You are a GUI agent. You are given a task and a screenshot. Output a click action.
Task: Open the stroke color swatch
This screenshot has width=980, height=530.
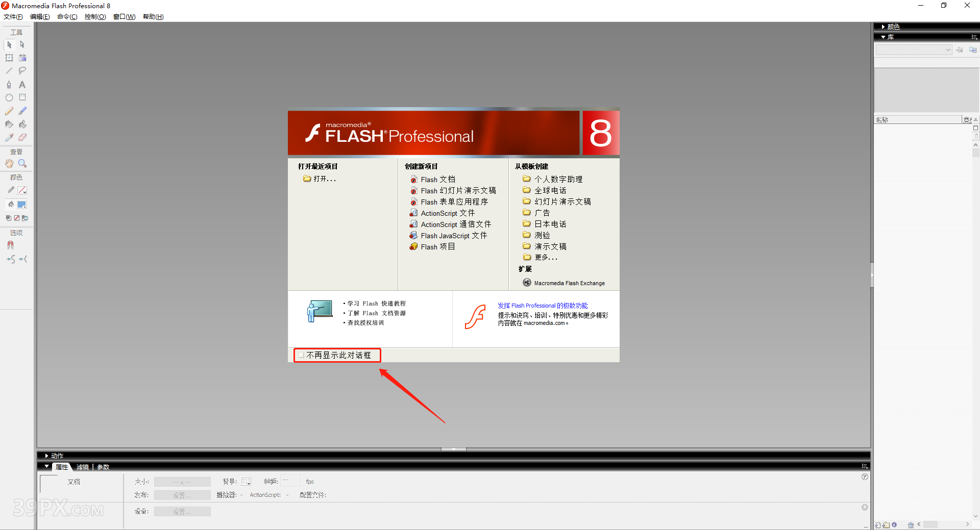click(22, 190)
